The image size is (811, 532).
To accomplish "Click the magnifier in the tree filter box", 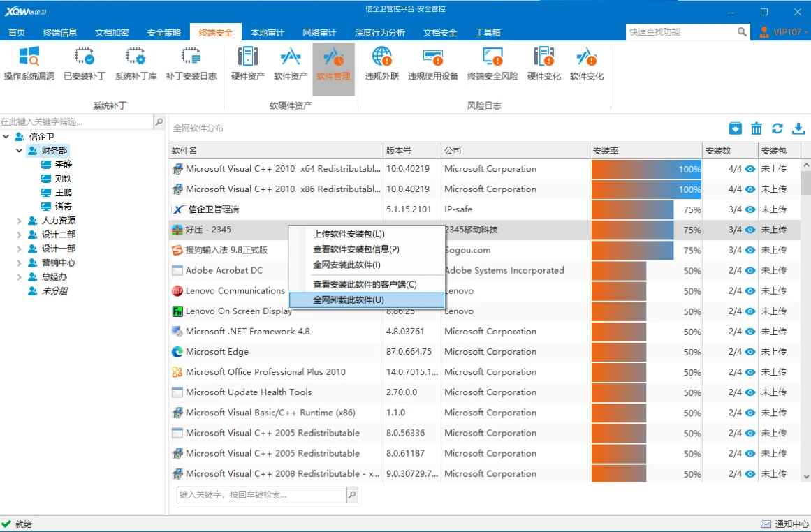I will coord(159,122).
